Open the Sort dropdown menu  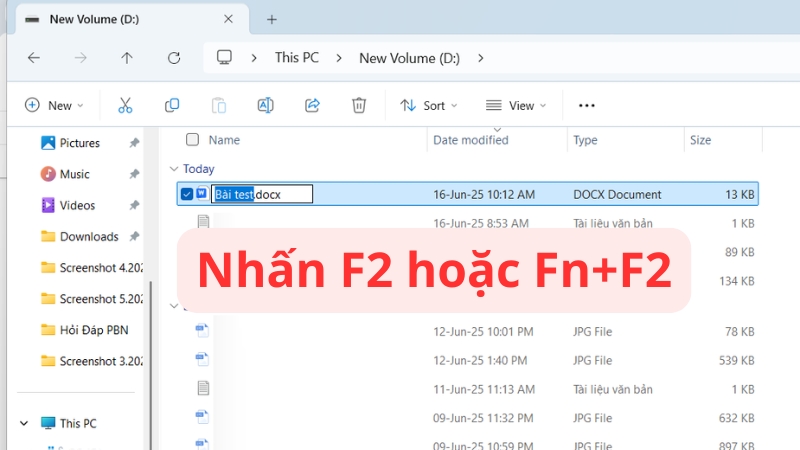click(429, 106)
